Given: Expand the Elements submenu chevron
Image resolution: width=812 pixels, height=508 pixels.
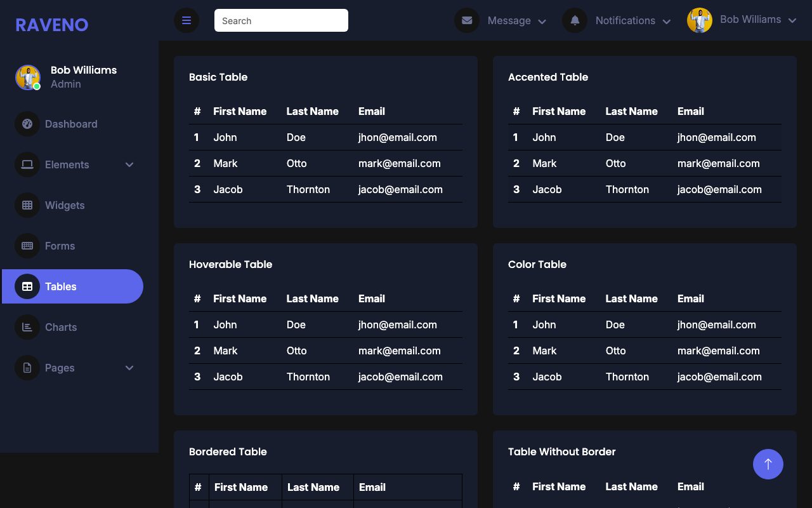Looking at the screenshot, I should tap(129, 164).
